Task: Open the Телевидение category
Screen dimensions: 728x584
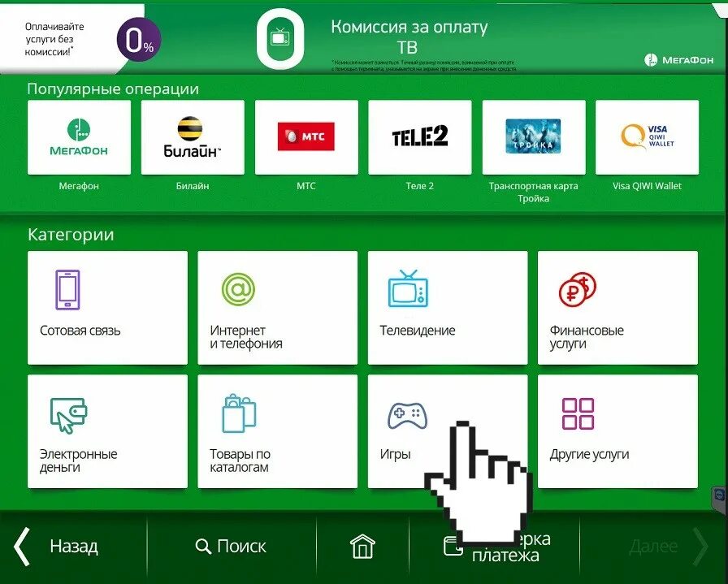Action: [448, 308]
